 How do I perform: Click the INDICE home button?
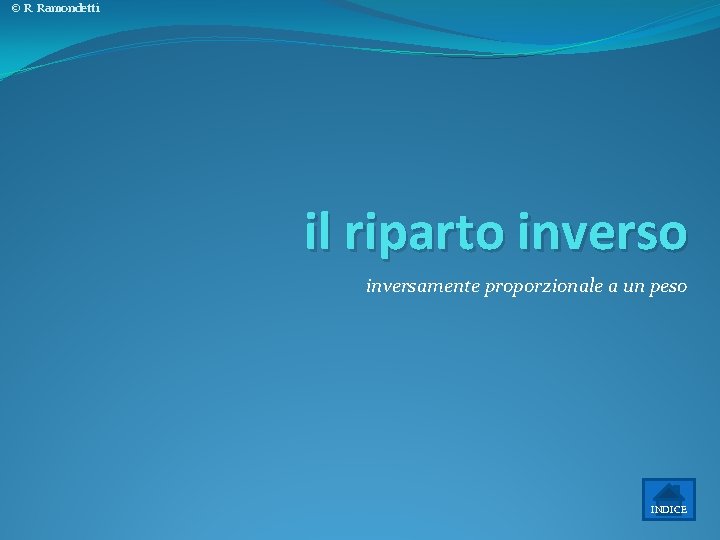click(669, 499)
